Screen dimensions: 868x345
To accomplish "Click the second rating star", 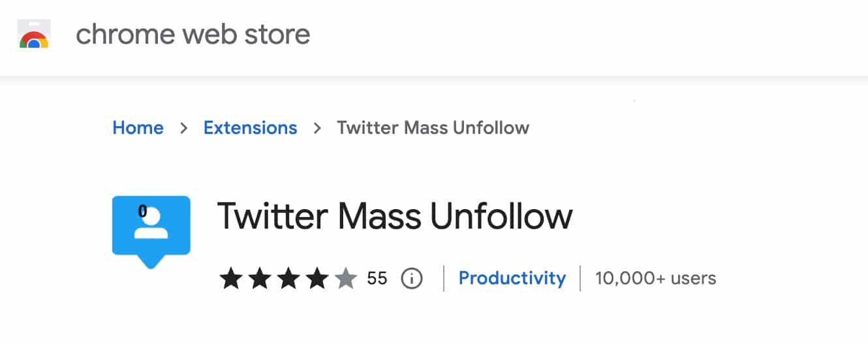I will point(260,279).
